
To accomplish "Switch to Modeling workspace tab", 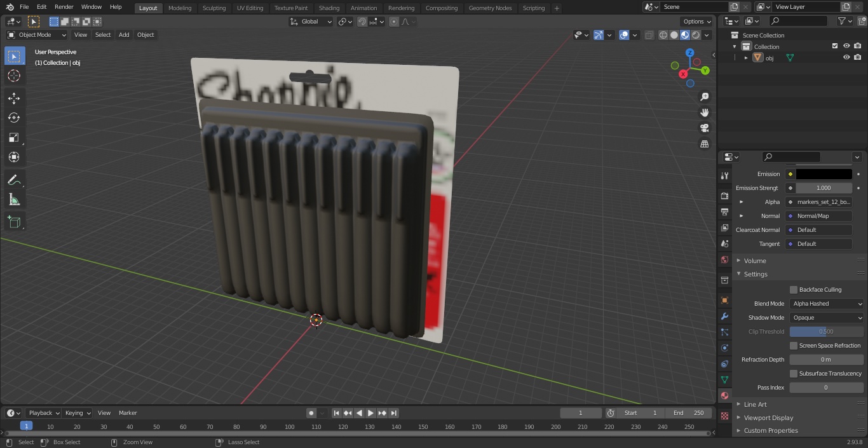I will coord(180,8).
